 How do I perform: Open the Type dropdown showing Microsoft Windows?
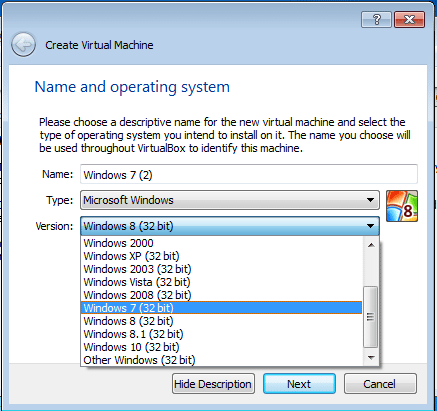230,200
